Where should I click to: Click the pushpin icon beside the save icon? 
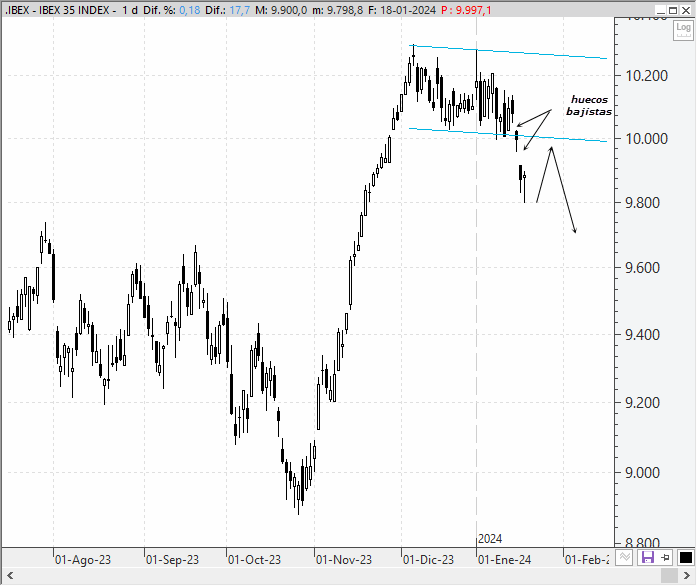665,557
